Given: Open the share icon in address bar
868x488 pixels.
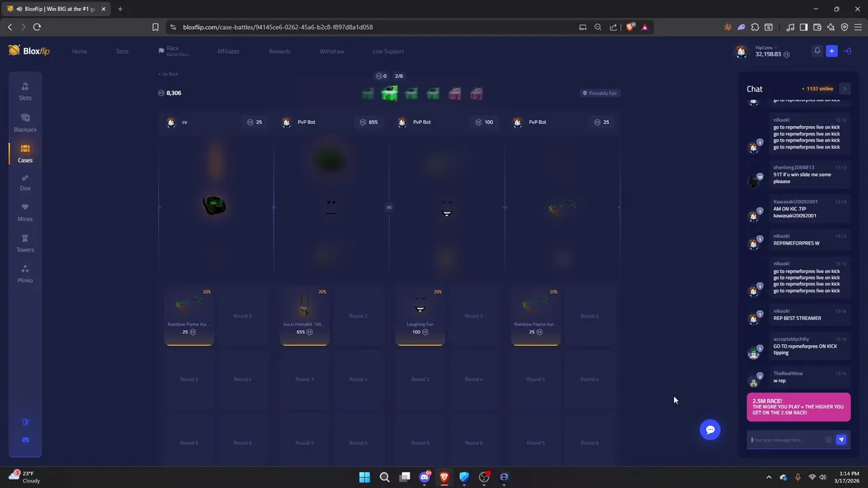Looking at the screenshot, I should pos(613,27).
